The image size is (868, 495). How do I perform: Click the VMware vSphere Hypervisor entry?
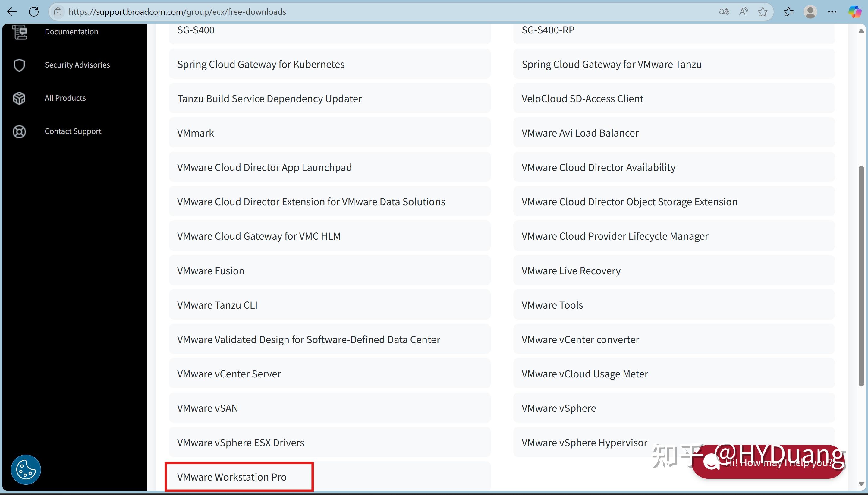point(584,442)
